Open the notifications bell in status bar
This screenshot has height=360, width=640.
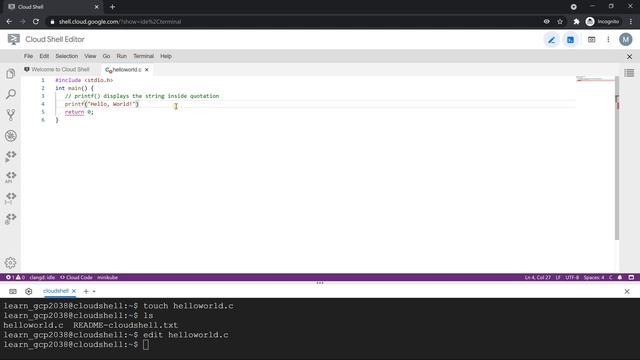[620, 277]
